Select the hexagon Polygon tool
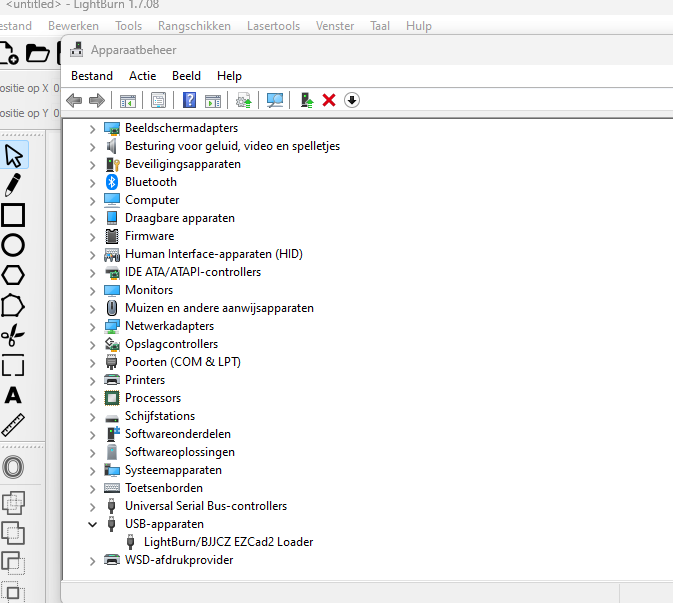 (x=13, y=275)
